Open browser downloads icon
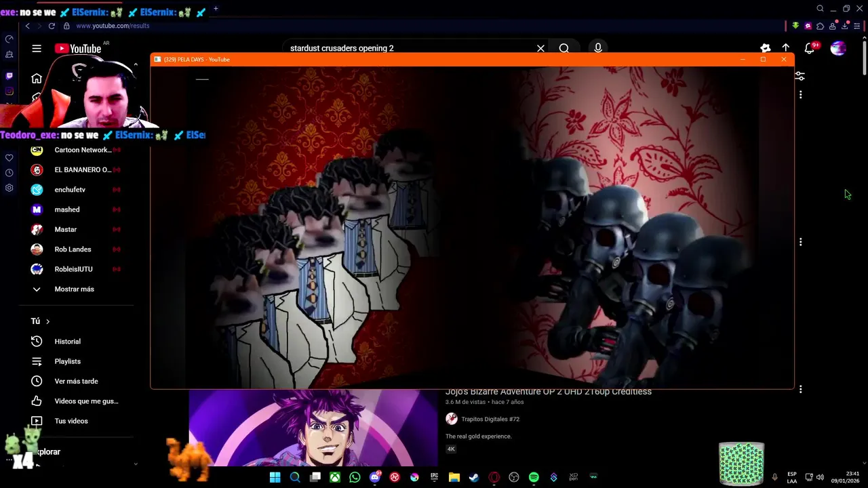The height and width of the screenshot is (488, 868). [x=845, y=26]
